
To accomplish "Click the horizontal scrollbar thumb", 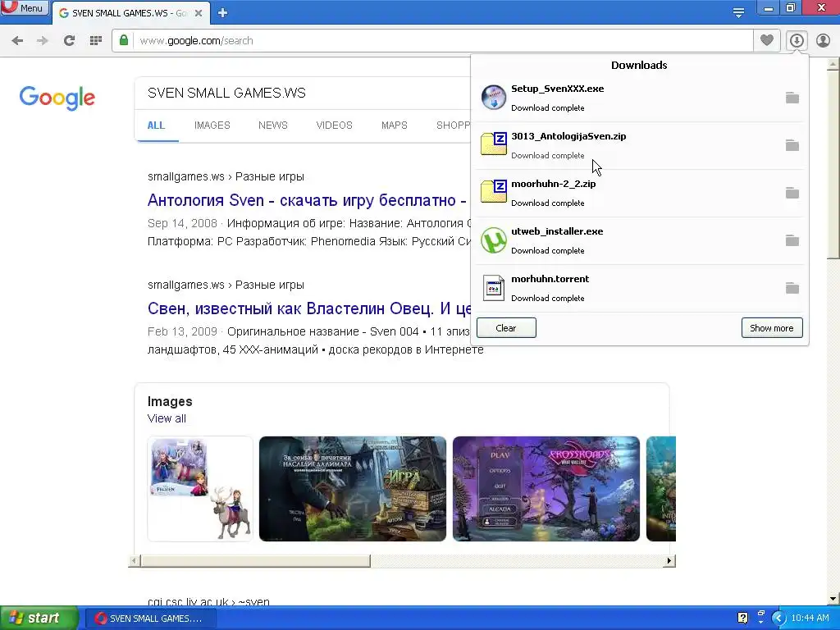I will [x=255, y=561].
